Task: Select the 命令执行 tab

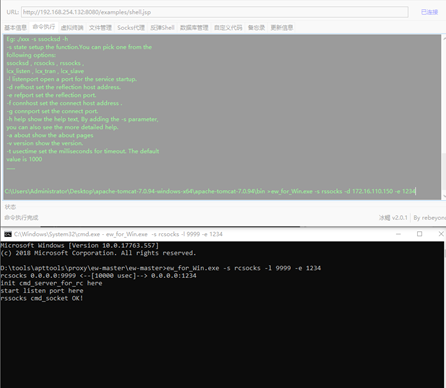Action: (44, 27)
